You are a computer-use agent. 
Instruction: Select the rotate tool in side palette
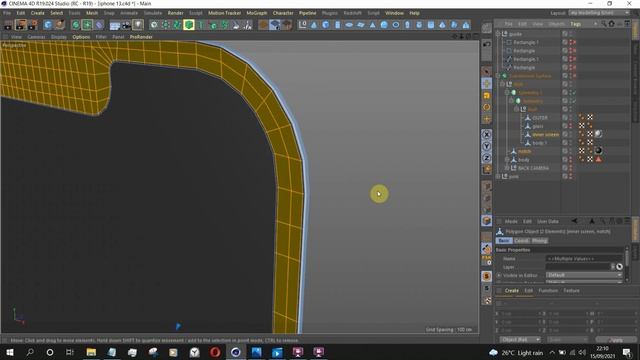(x=487, y=107)
